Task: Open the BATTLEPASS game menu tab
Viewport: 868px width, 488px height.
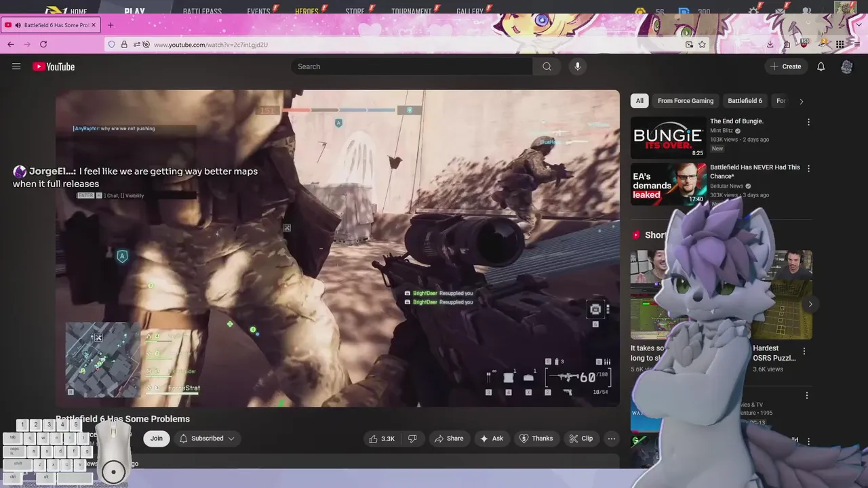Action: (x=202, y=11)
